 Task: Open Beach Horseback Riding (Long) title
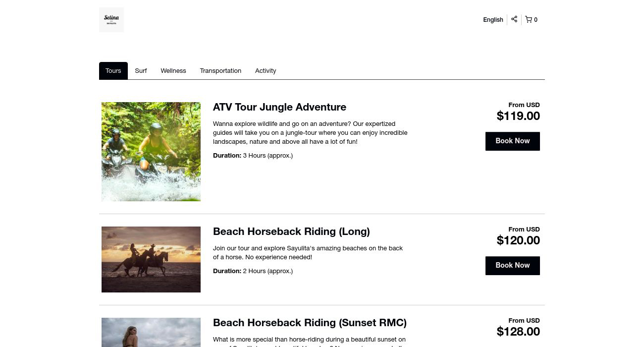291,231
